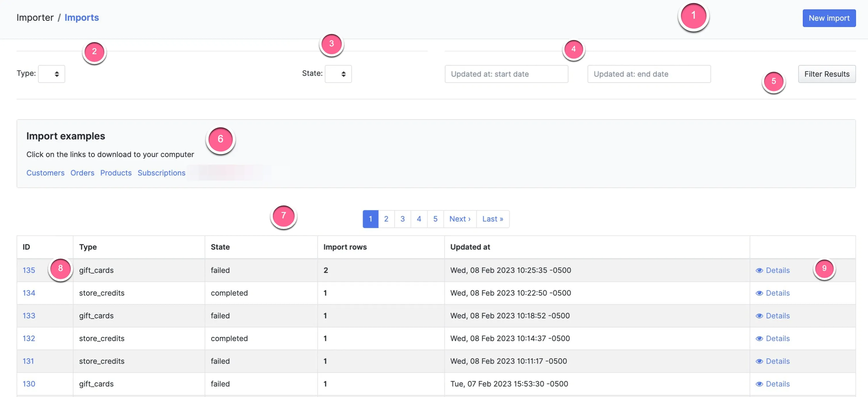Image resolution: width=868 pixels, height=397 pixels.
Task: Focus the Updated at start date field
Action: coord(506,74)
